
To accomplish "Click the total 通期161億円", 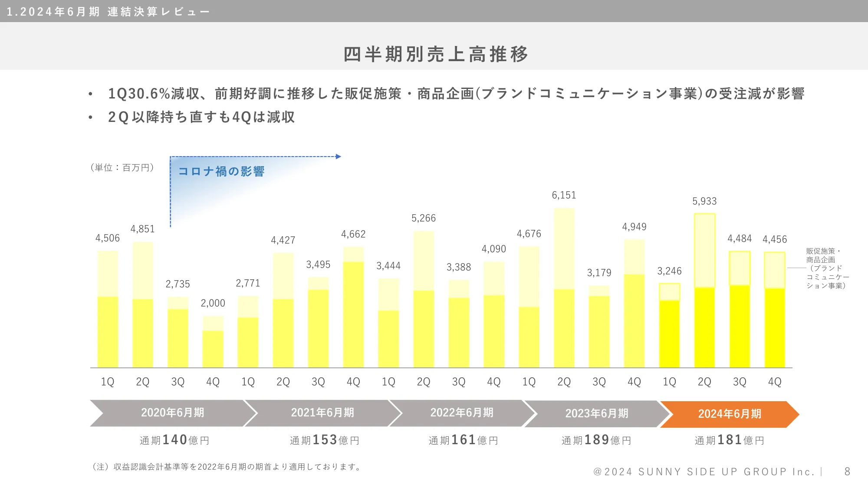I will pyautogui.click(x=464, y=440).
